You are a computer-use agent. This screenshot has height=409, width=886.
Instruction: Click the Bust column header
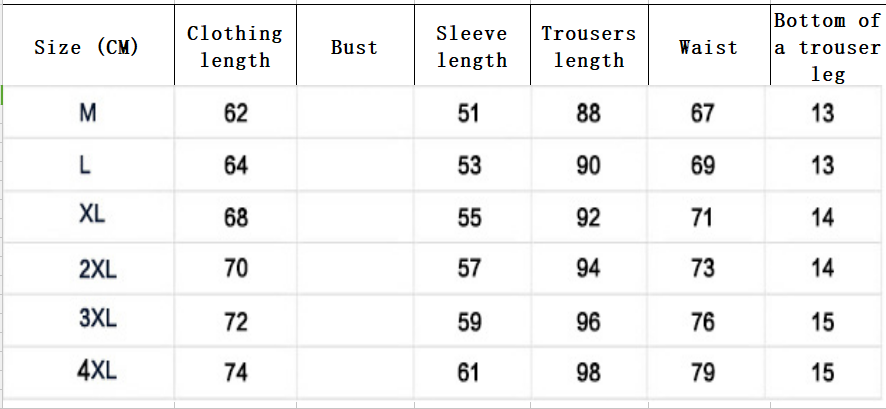[x=354, y=47]
